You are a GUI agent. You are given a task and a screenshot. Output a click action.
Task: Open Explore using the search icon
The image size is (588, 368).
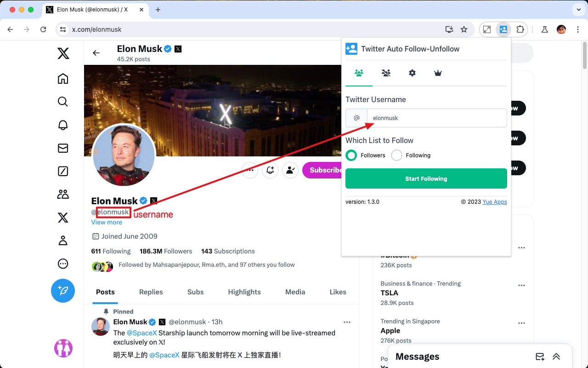point(63,102)
